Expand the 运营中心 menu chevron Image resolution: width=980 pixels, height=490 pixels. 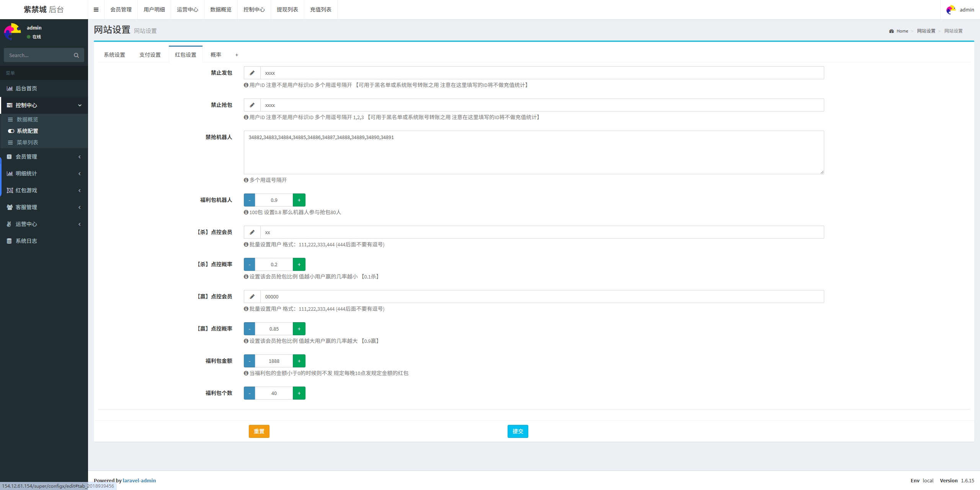click(x=80, y=224)
